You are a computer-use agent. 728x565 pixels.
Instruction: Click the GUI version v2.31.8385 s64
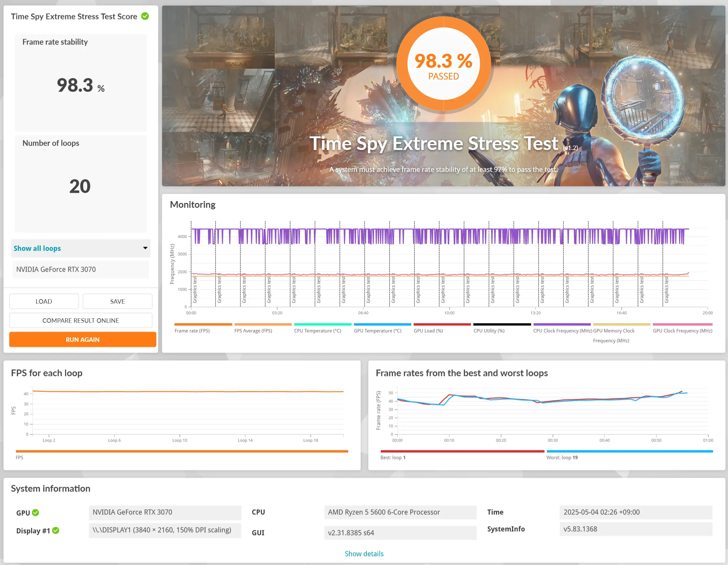(400, 533)
